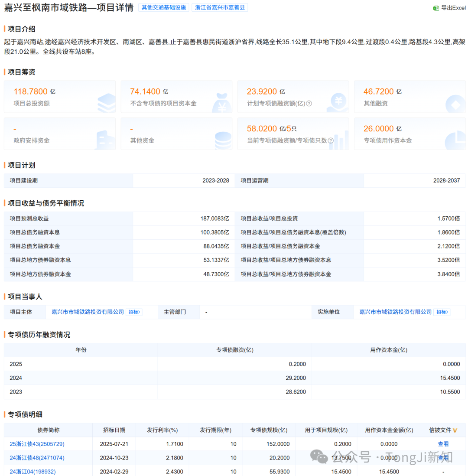
Task: Click the pie chart icon on 专项债用作资本金 card
Action: point(455,140)
